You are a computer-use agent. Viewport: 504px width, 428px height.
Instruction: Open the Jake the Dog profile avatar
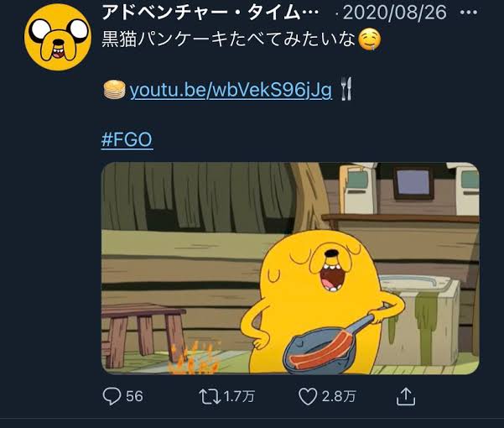coord(55,35)
